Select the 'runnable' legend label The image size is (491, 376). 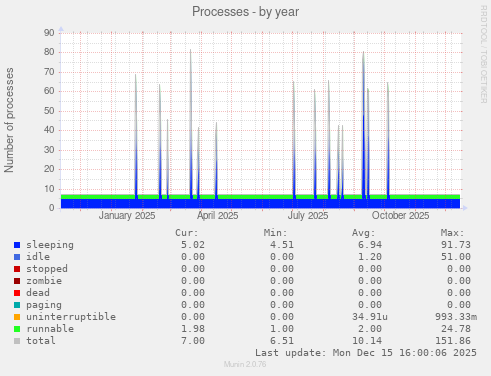click(50, 329)
